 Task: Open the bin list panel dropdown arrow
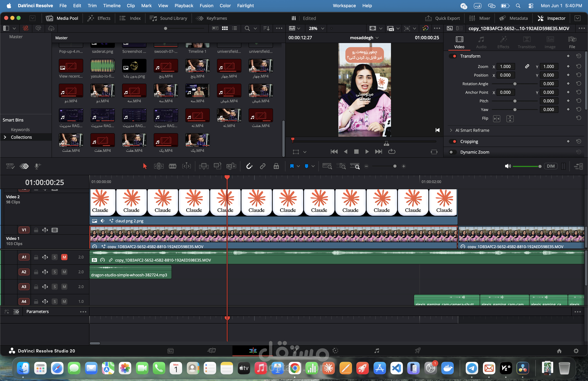coord(14,28)
